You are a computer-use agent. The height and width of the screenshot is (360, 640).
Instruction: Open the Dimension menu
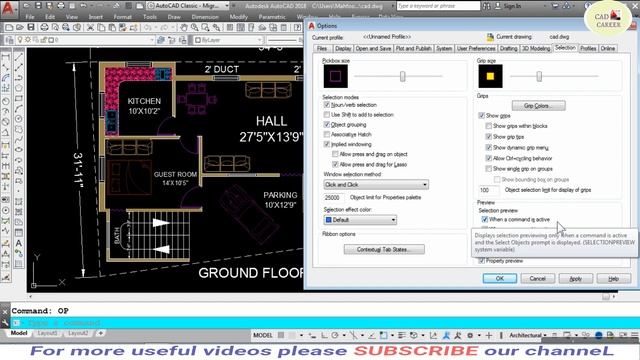[x=205, y=17]
